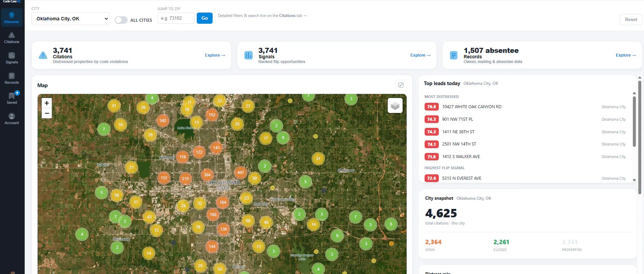The image size is (644, 274).
Task: Click the scroll-up arrow of Top leads list
Action: pyautogui.click(x=634, y=93)
